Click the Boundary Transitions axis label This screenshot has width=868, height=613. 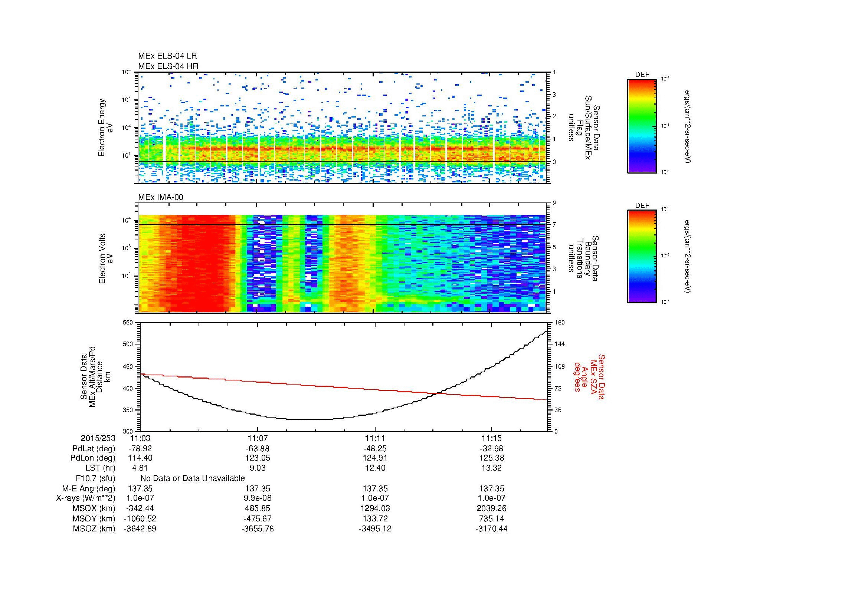click(x=584, y=258)
